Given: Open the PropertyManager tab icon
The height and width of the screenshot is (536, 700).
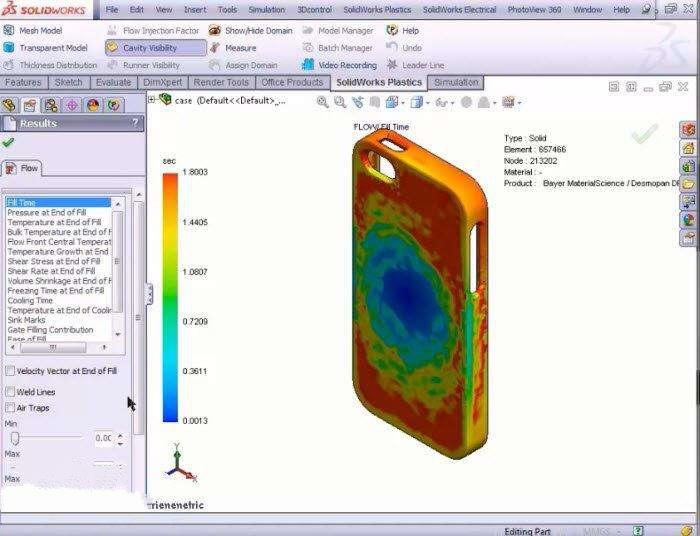Looking at the screenshot, I should tap(30, 105).
